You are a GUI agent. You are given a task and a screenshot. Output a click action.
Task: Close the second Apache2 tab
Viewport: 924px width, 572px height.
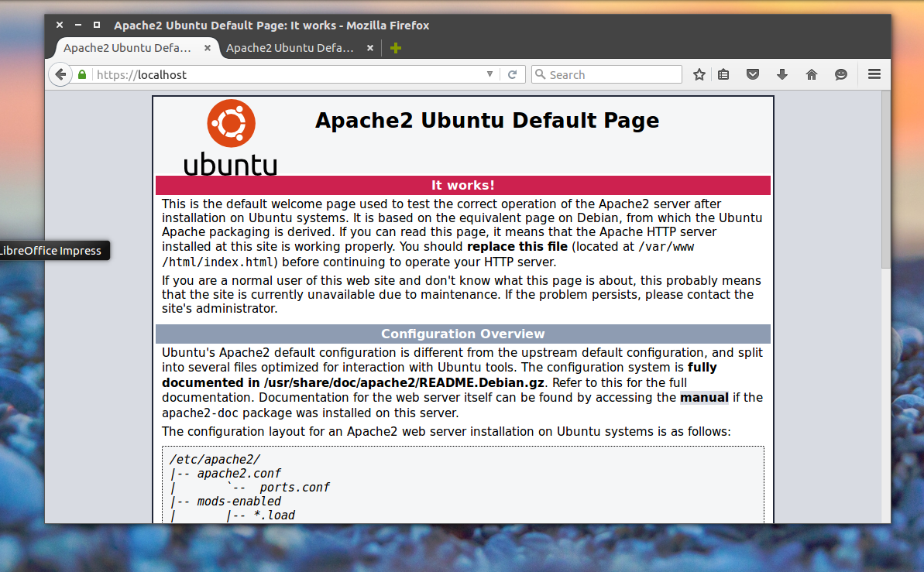(369, 48)
